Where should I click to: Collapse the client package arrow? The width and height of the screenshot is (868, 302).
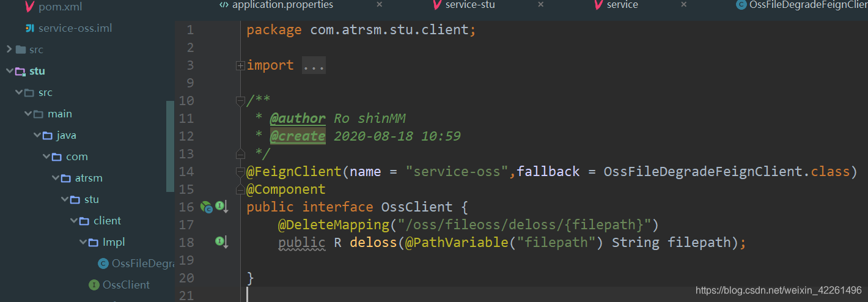(x=74, y=221)
